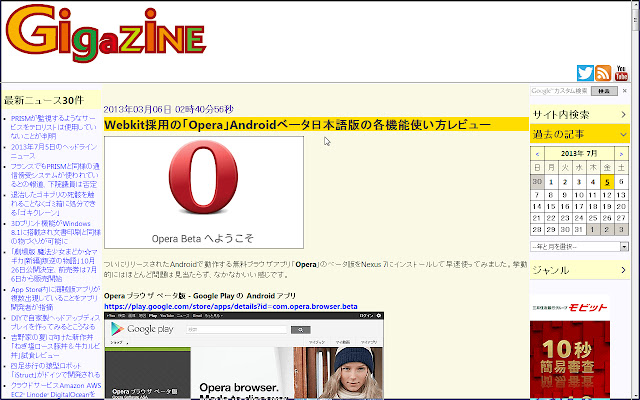Expand the ジャンル section
The height and width of the screenshot is (400, 640).
click(x=622, y=269)
